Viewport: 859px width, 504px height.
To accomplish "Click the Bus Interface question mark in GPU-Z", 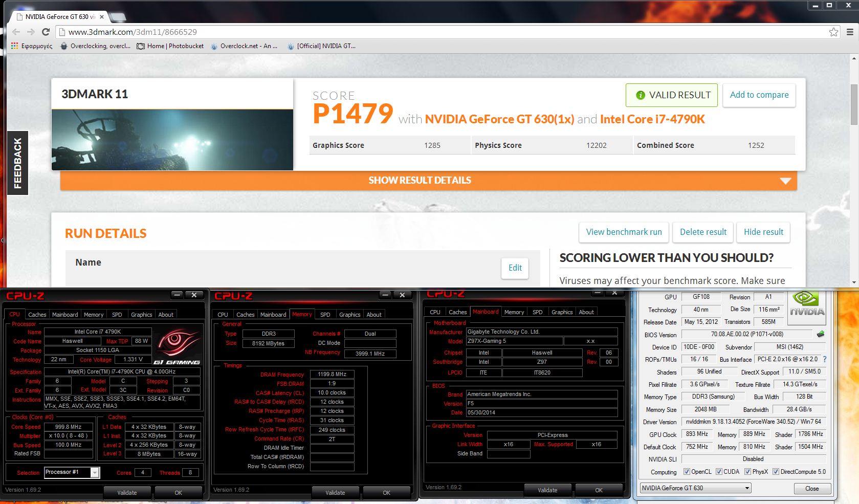I will 825,359.
